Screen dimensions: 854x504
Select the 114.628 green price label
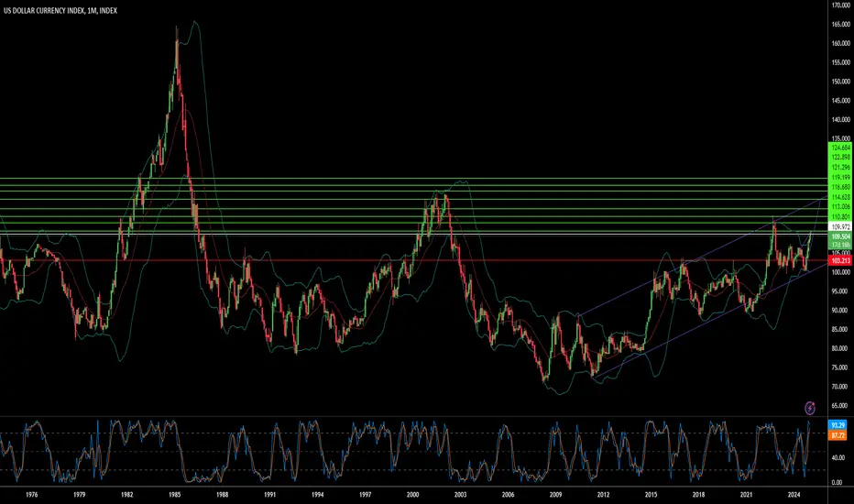841,197
